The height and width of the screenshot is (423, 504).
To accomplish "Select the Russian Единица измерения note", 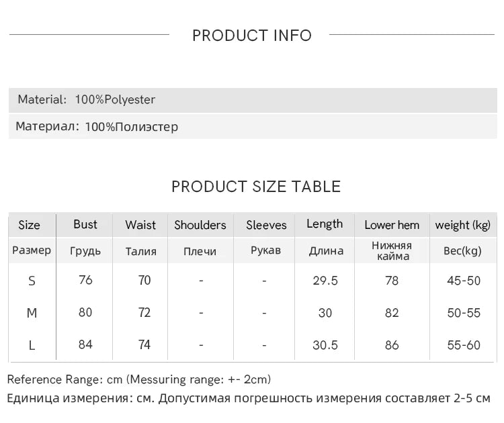I will (249, 398).
